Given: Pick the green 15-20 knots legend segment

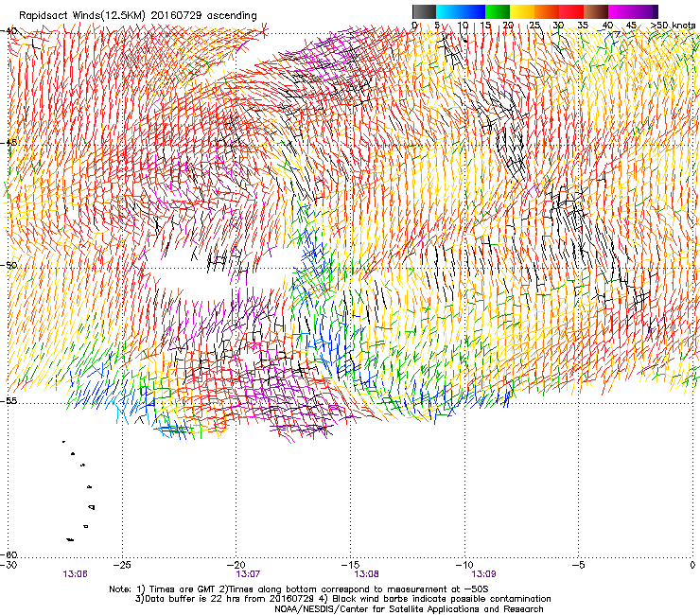Looking at the screenshot, I should coord(498,11).
